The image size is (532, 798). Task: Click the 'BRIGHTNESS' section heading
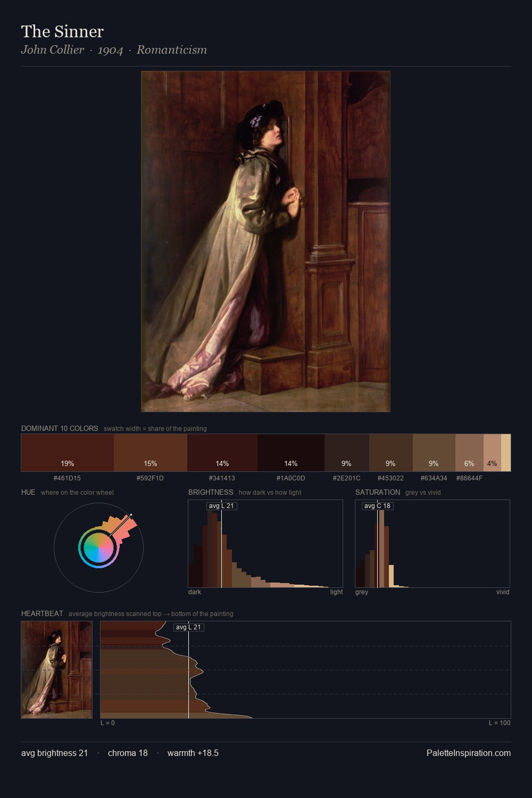click(211, 492)
